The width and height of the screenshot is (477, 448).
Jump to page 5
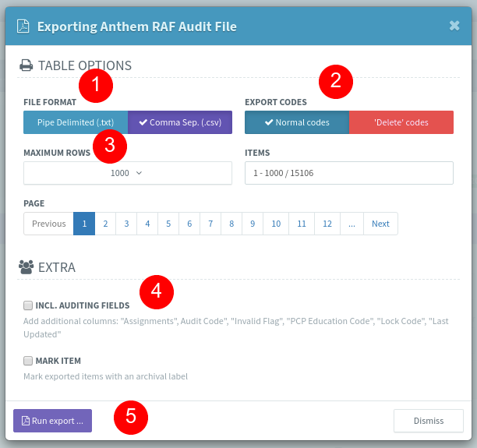168,224
